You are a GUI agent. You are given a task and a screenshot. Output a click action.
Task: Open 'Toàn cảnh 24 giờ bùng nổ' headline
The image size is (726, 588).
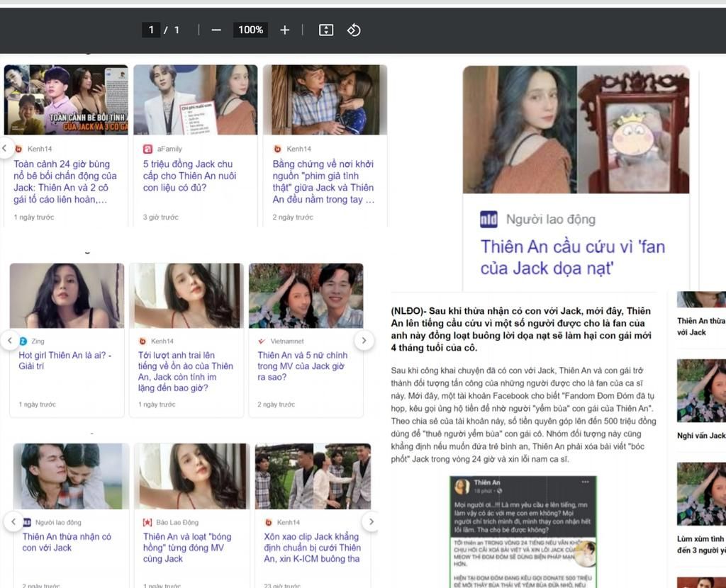(65, 182)
